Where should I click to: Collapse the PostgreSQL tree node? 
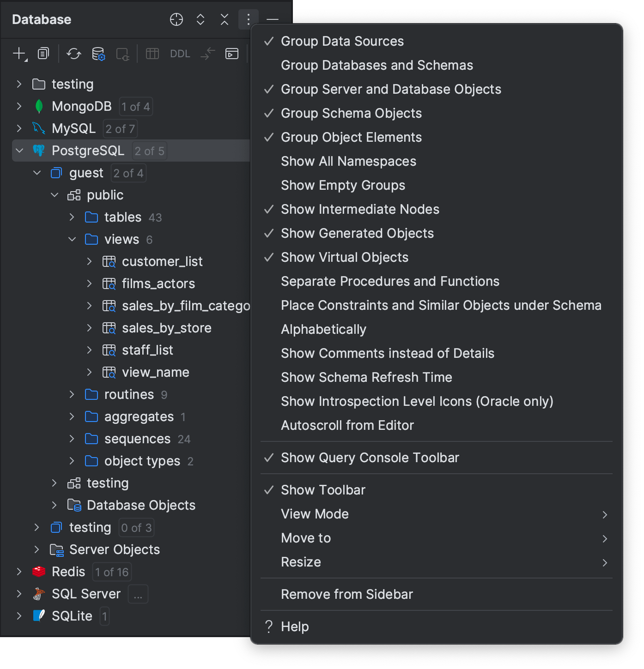[18, 150]
